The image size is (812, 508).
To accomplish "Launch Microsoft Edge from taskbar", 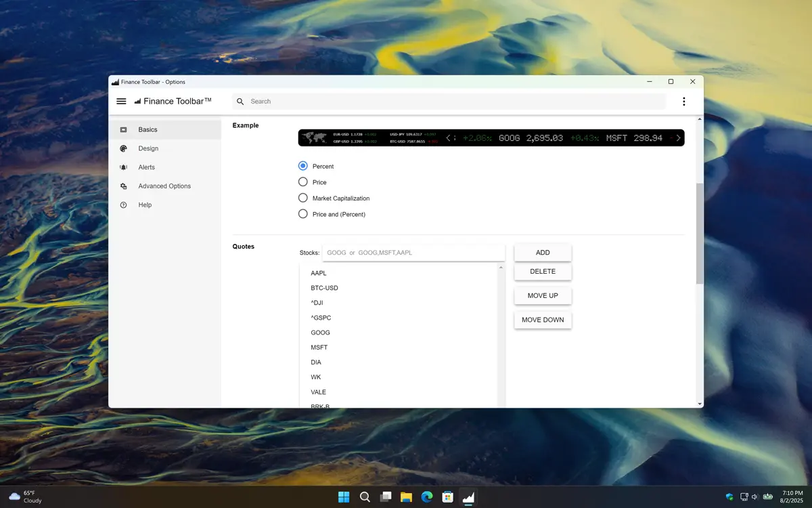I will coord(427,497).
